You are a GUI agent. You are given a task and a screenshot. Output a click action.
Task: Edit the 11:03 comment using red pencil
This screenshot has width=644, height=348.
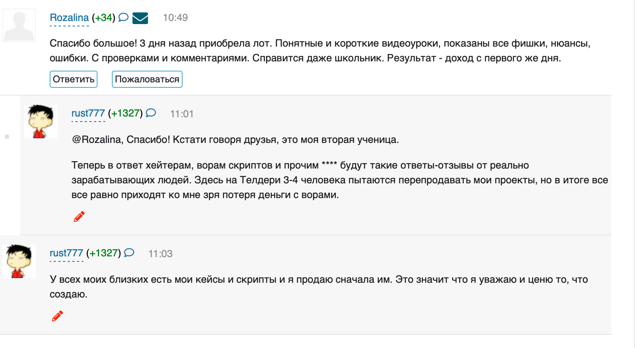(x=57, y=316)
